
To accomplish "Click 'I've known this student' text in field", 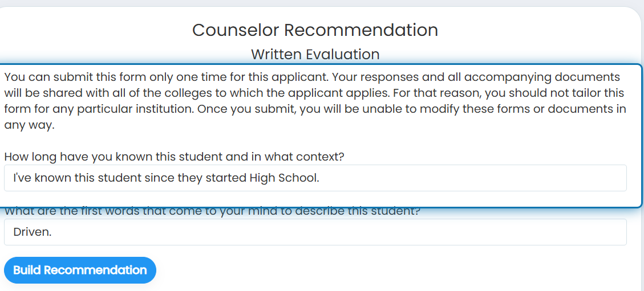I will (77, 178).
